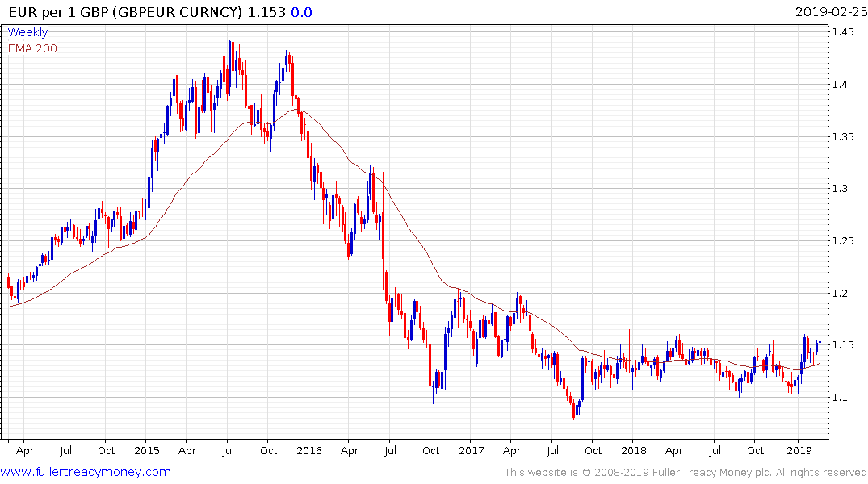The image size is (868, 484).
Task: Click the blue change value 0.0
Action: tap(302, 12)
